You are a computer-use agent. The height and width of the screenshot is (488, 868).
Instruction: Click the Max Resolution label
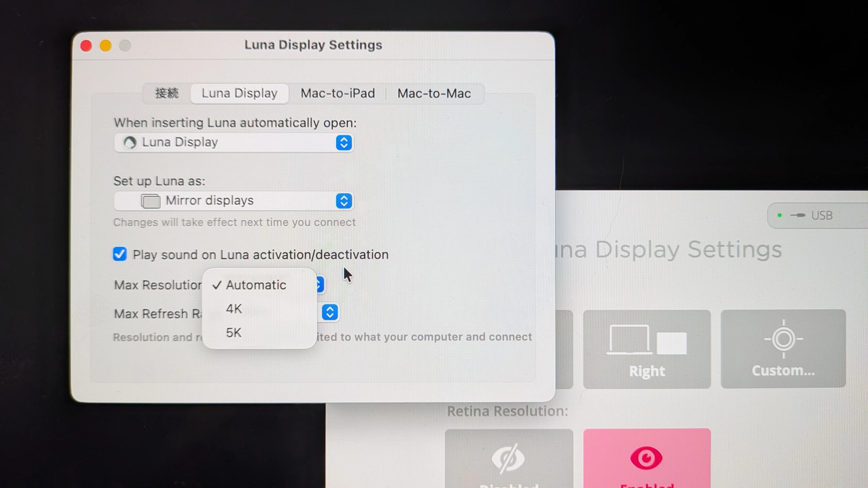[158, 285]
